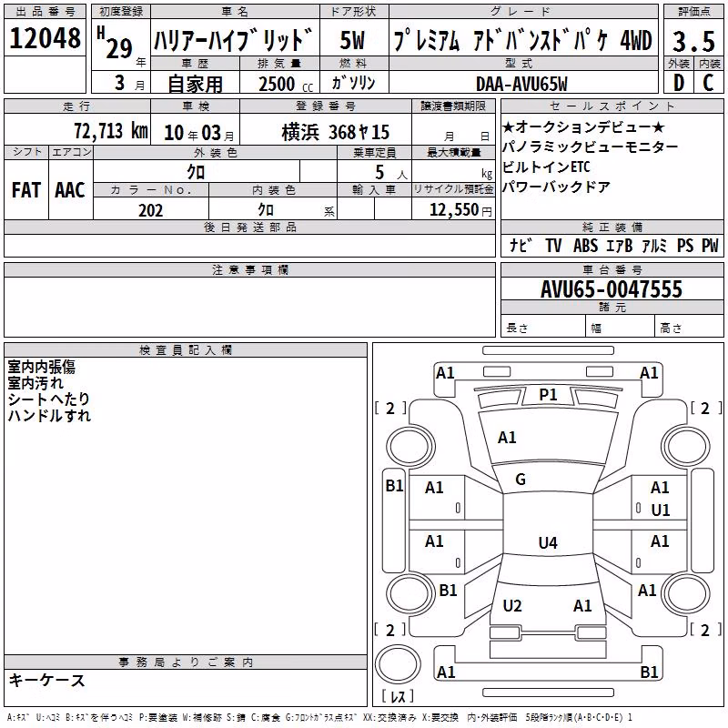Select the アルミ equipment item

pos(654,245)
